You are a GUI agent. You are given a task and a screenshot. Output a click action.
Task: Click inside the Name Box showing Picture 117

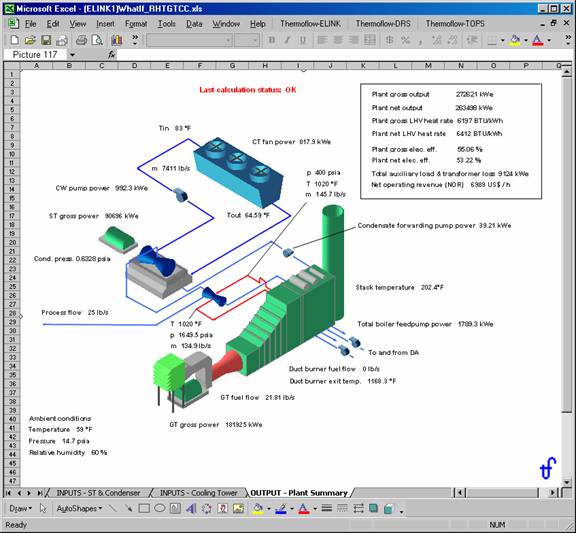click(35, 55)
